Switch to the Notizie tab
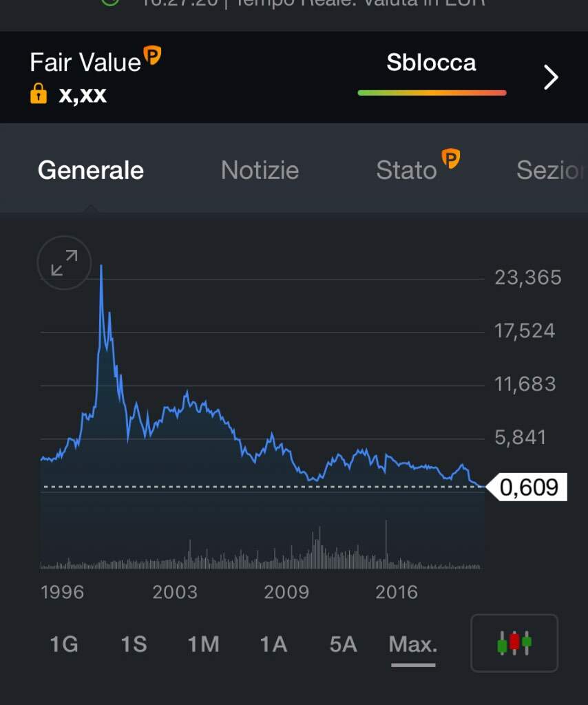The image size is (588, 705). 260,171
